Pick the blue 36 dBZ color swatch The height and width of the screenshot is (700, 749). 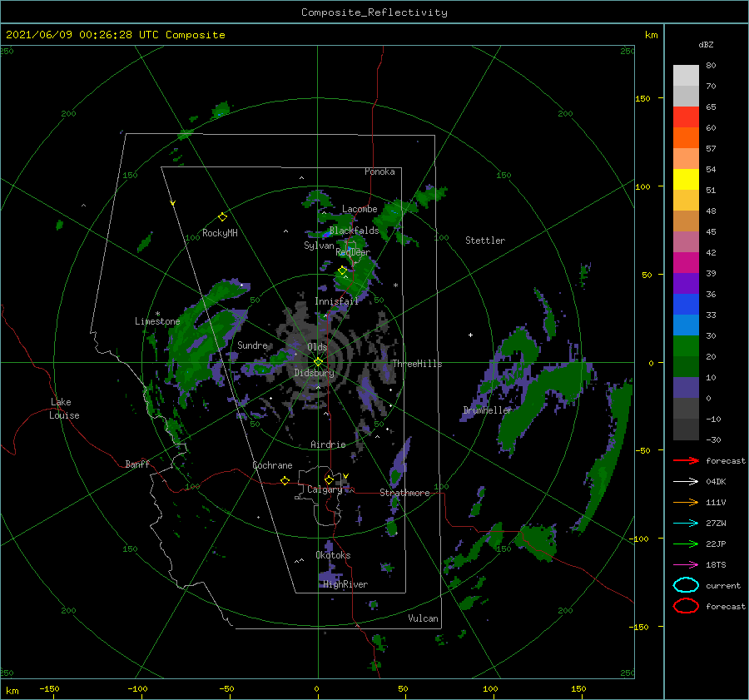point(686,305)
